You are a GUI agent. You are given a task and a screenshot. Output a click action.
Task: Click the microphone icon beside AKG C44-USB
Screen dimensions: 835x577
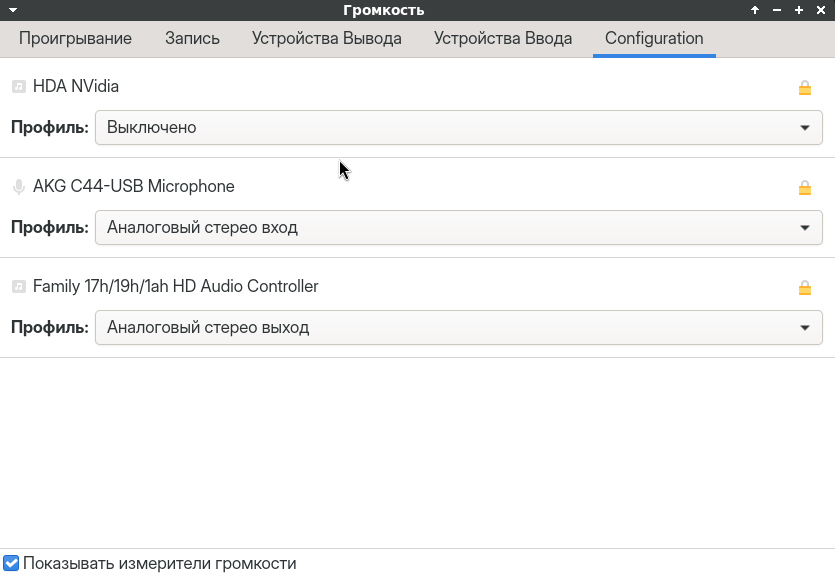point(19,187)
